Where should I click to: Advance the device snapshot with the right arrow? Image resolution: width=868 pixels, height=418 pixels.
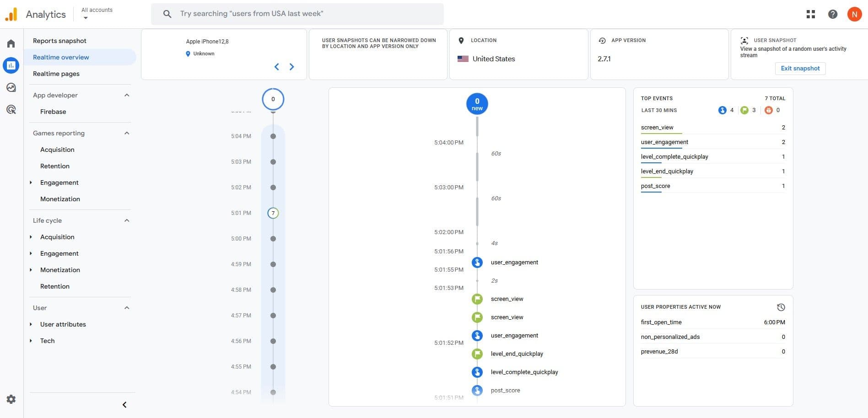291,67
